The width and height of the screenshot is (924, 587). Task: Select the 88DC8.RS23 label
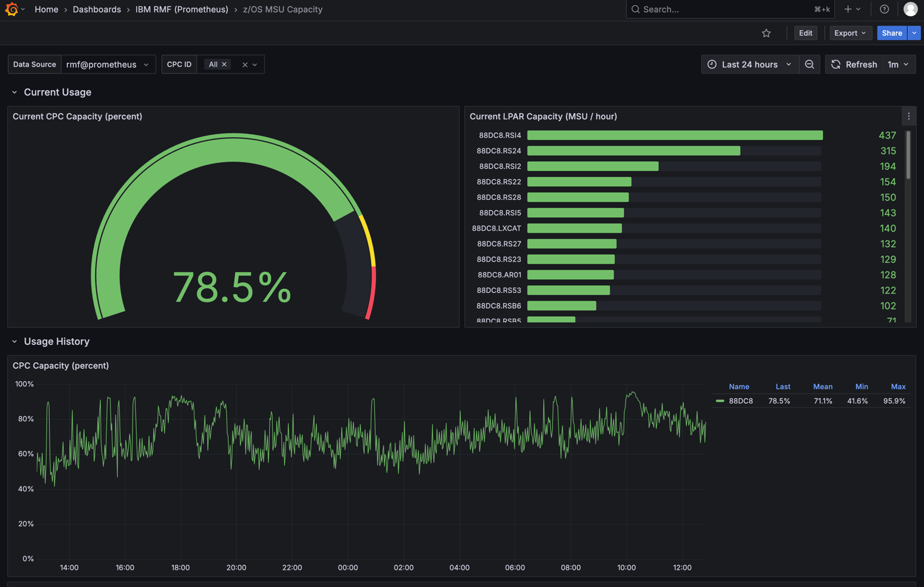pyautogui.click(x=499, y=259)
